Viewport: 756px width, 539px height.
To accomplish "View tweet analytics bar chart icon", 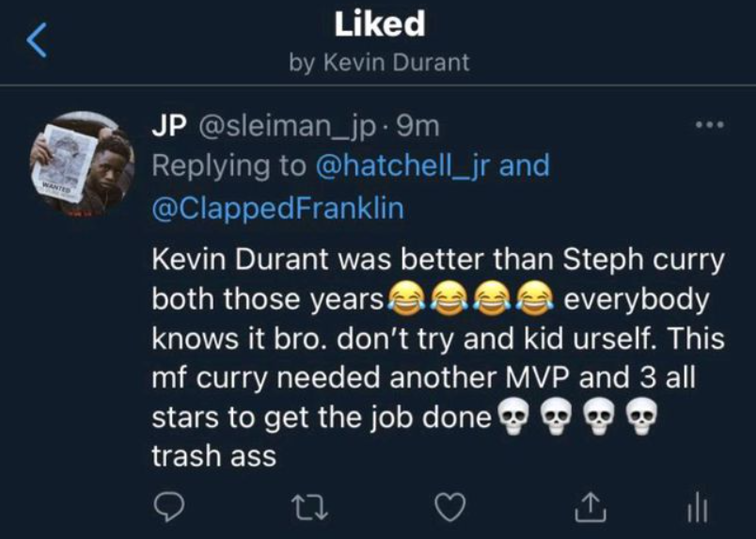I will (697, 508).
